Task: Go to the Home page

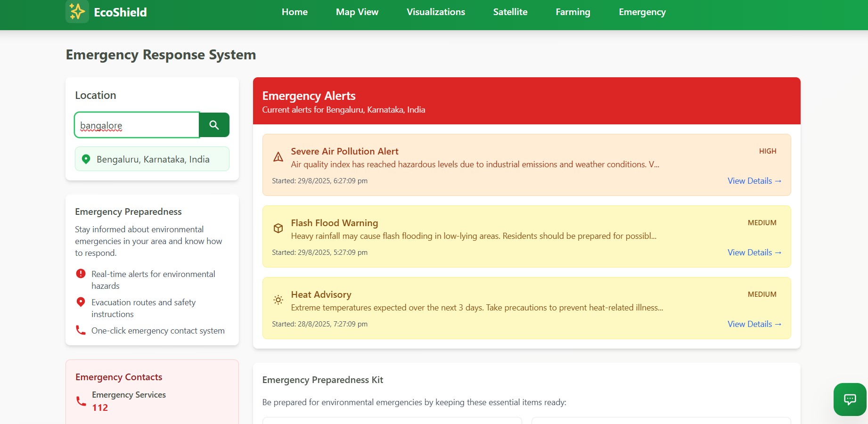Action: (x=295, y=12)
